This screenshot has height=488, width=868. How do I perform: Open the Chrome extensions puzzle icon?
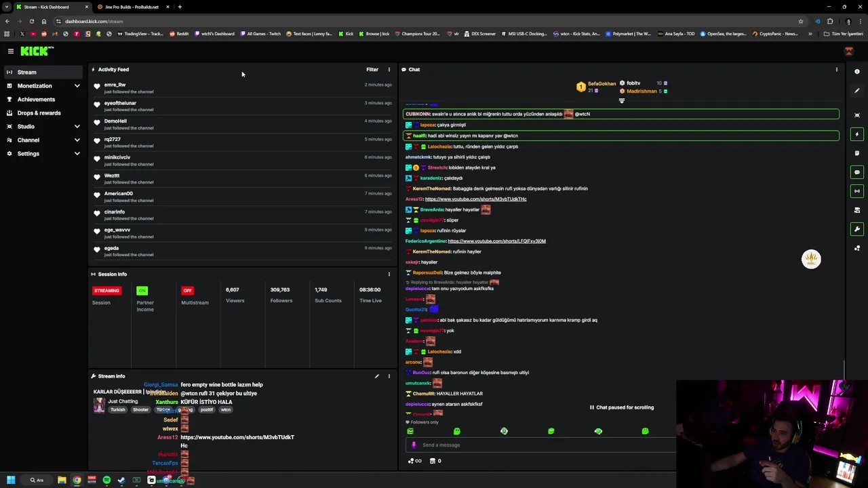point(829,21)
